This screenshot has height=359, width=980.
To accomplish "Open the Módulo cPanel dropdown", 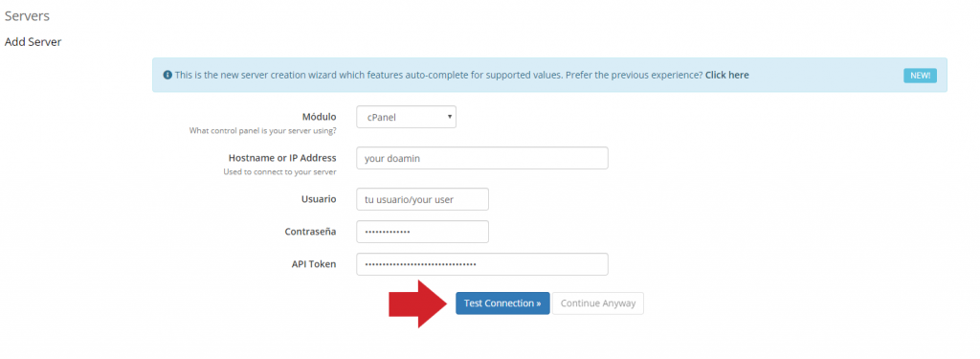I will [406, 117].
